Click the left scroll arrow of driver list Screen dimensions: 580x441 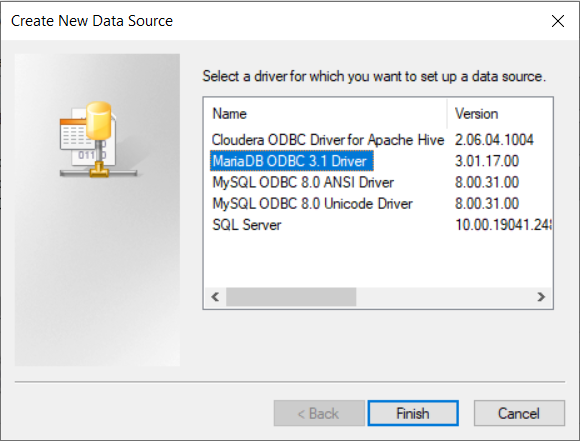[215, 297]
